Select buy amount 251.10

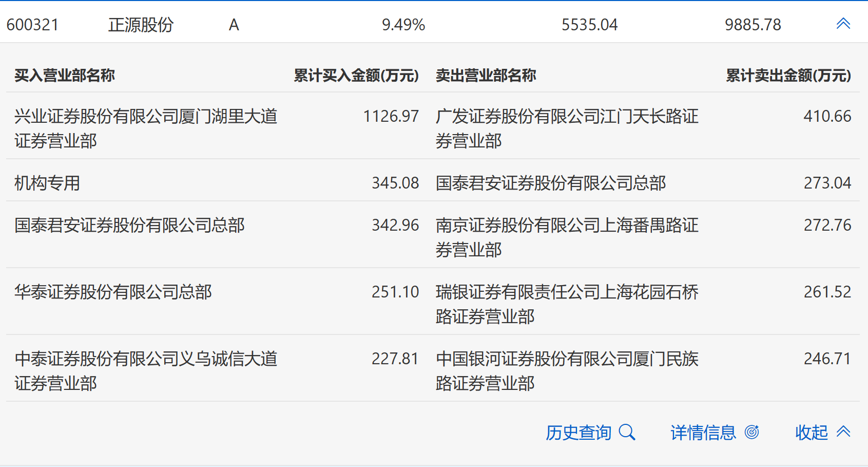point(395,292)
